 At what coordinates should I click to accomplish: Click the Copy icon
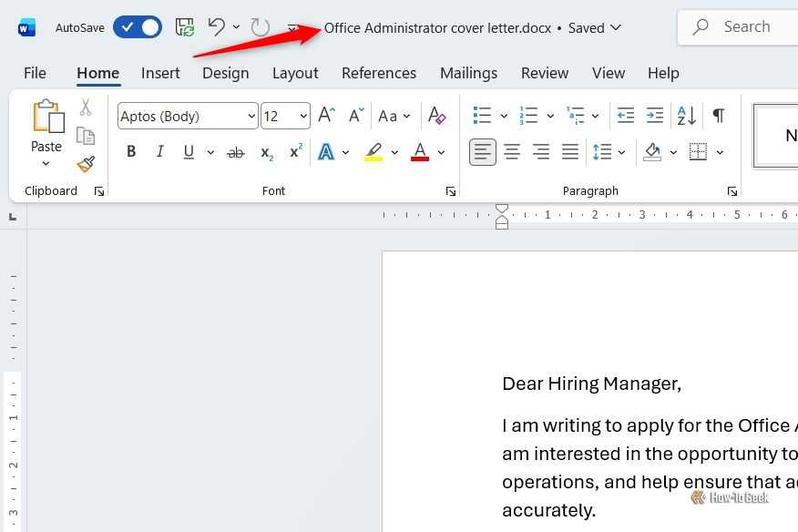coord(86,136)
